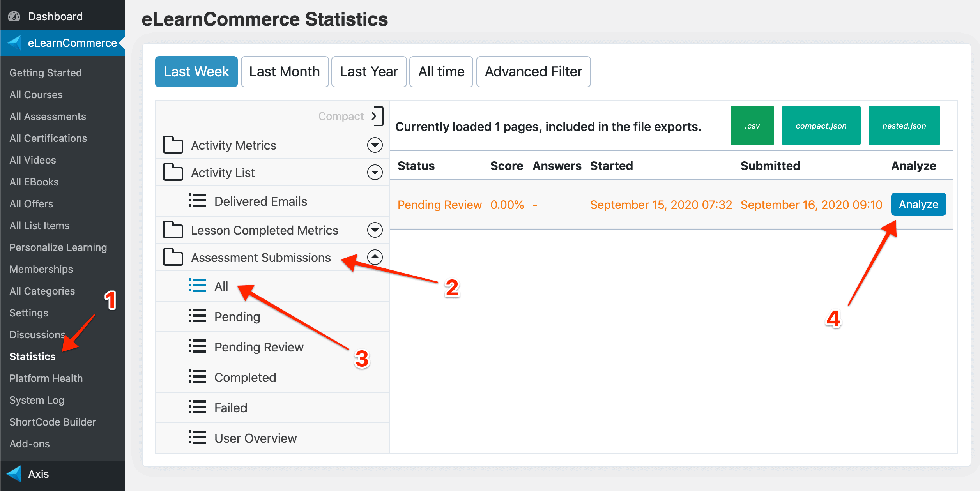Switch to the All time tab
The image size is (980, 491).
click(x=441, y=72)
